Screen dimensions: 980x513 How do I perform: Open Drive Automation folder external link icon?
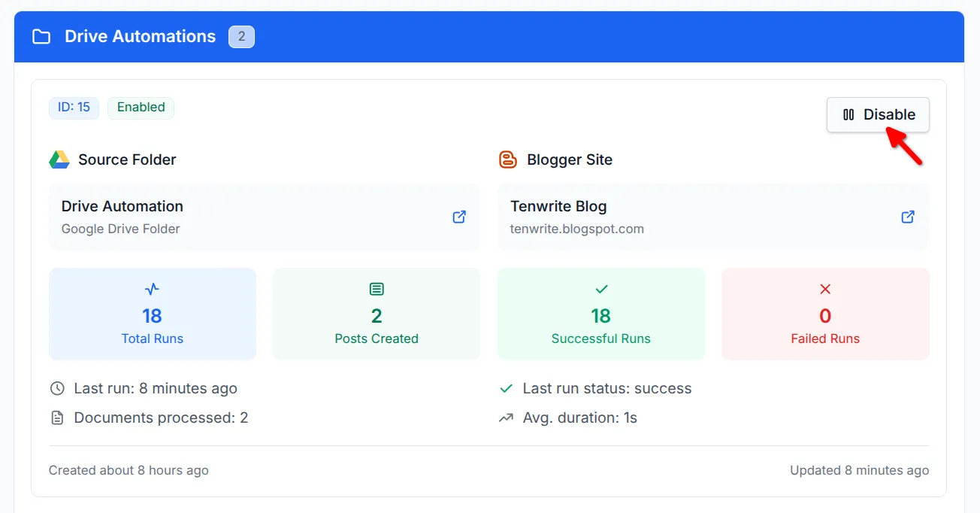point(459,217)
